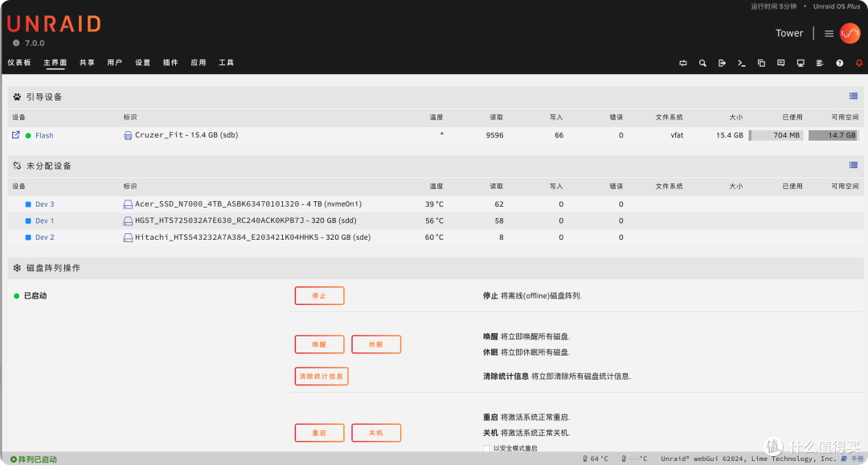This screenshot has width=868, height=465.
Task: Toggle the list view icon for 引导设备
Action: (x=853, y=96)
